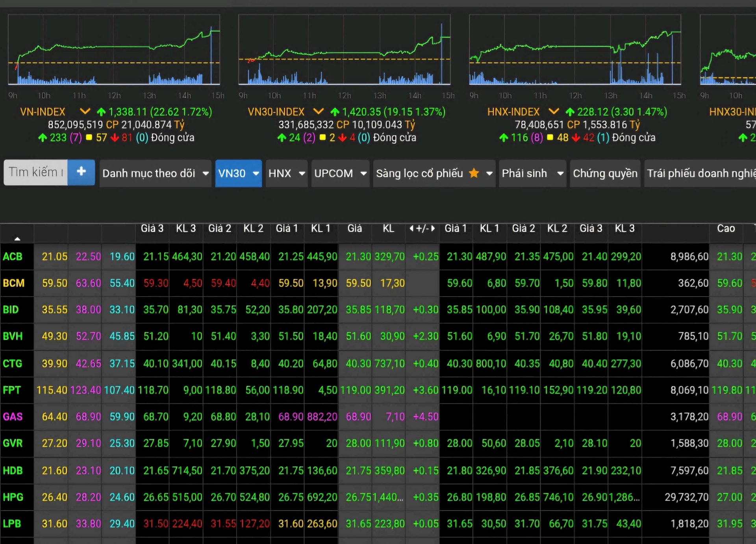Click the left arrow beside +/- header
This screenshot has width=756, height=544.
411,228
